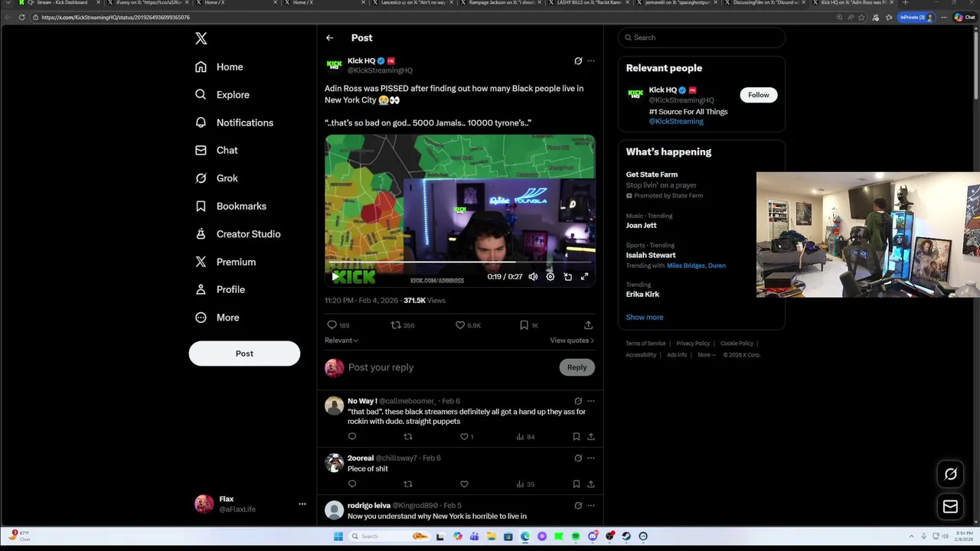The height and width of the screenshot is (551, 980).
Task: Open Grok floating button
Action: pos(950,474)
